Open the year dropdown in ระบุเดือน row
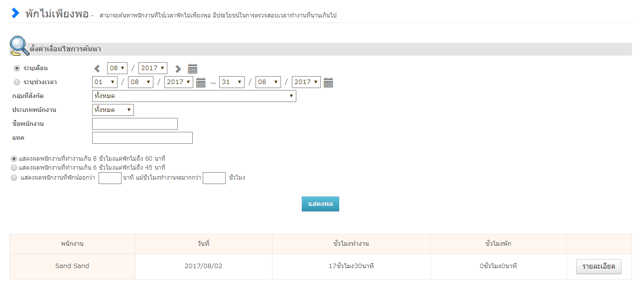Screen dimensions: 644x292 tap(152, 68)
